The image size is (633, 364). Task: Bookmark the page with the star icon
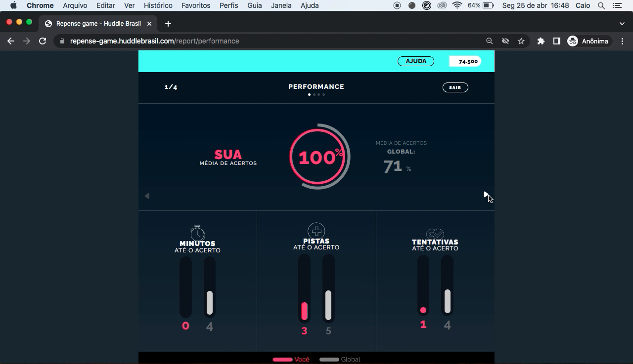(521, 41)
